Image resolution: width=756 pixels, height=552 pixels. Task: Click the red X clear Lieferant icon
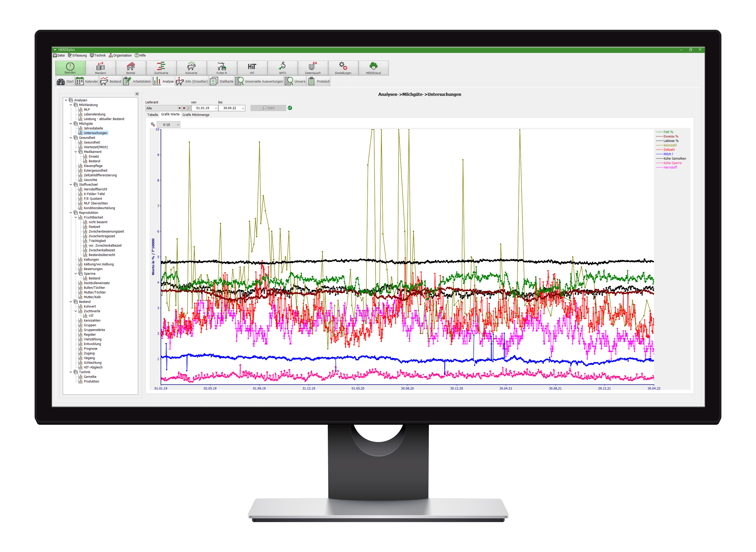(184, 108)
